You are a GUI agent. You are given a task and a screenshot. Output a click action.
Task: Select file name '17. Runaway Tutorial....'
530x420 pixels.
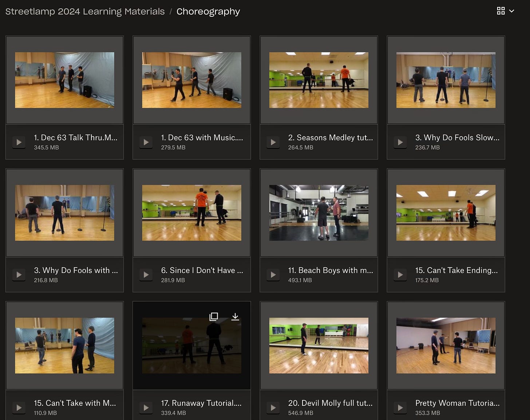[201, 403]
